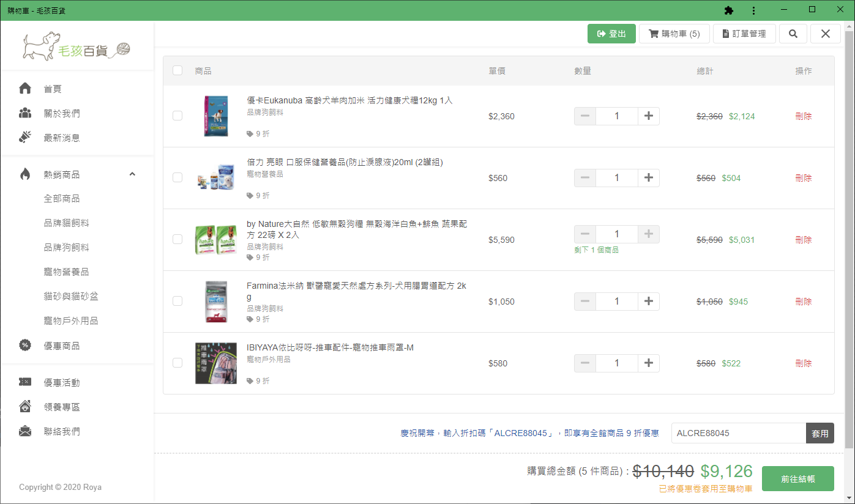Click the Eukanuba quantity input field

tap(617, 116)
